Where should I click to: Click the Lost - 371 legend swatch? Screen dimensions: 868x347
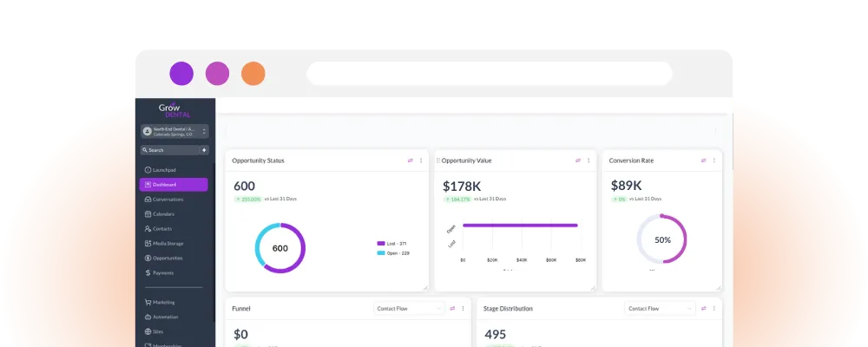(x=381, y=244)
